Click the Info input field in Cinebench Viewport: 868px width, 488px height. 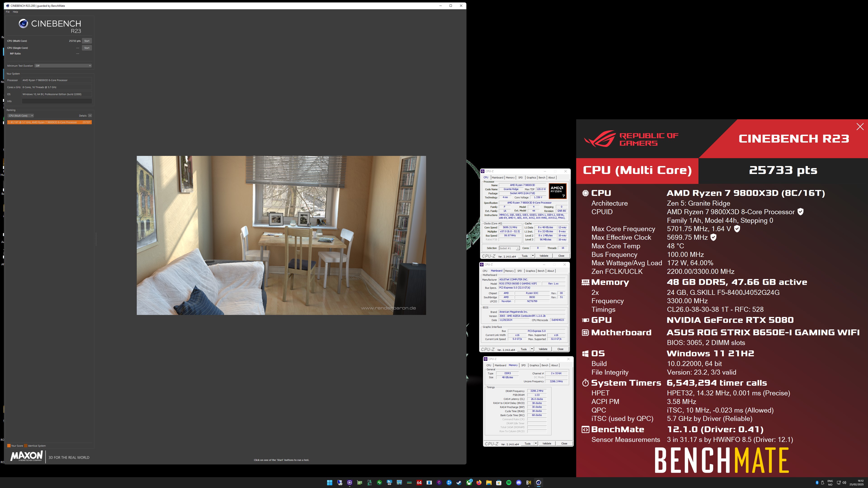point(57,101)
